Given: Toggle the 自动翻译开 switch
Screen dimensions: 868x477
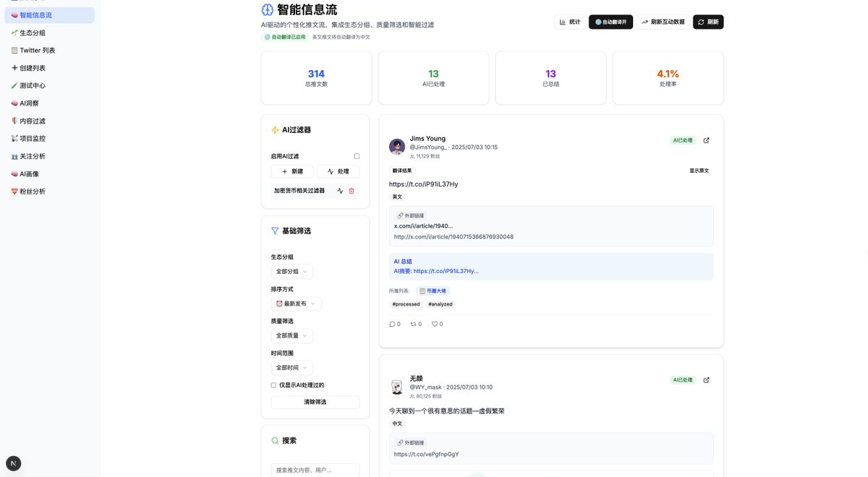Looking at the screenshot, I should click(612, 22).
